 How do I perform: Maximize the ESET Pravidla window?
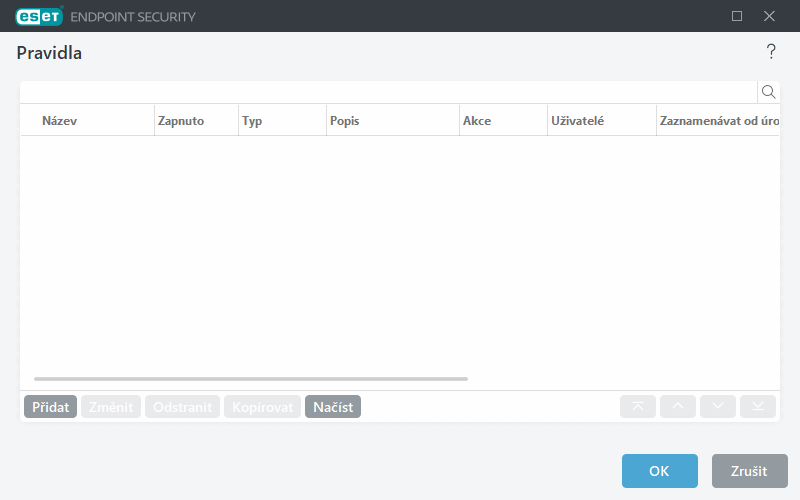(737, 16)
